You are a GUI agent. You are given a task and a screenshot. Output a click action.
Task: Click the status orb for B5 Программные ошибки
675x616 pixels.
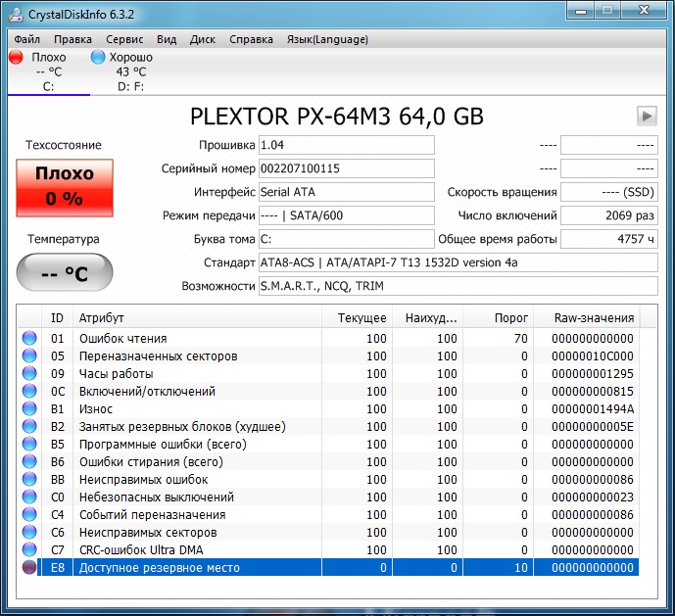[29, 444]
